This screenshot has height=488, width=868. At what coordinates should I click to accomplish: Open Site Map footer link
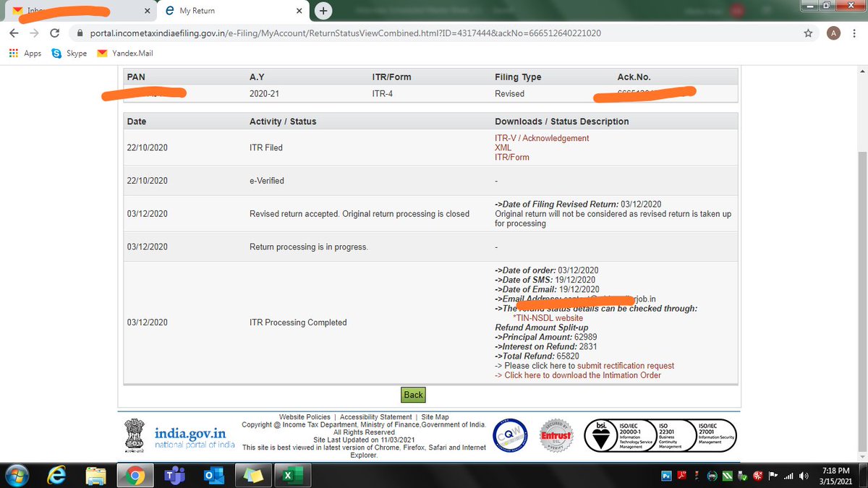pyautogui.click(x=435, y=417)
